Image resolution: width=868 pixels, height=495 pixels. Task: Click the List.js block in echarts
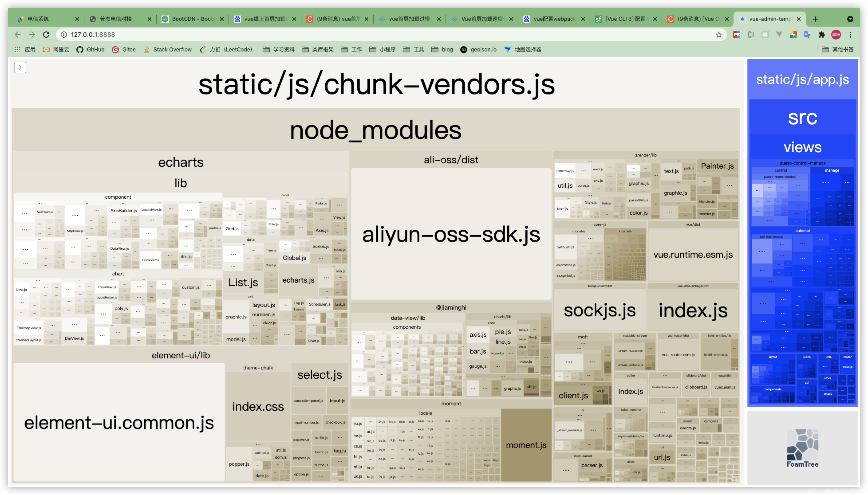[x=243, y=282]
